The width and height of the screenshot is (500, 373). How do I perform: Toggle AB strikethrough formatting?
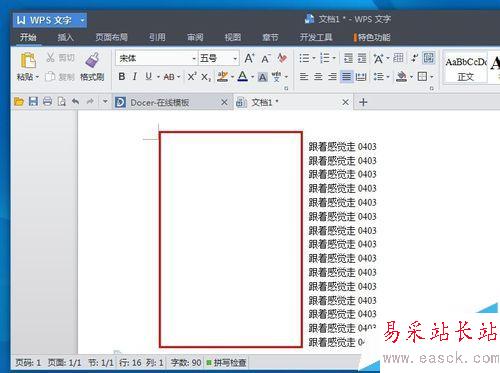point(169,77)
